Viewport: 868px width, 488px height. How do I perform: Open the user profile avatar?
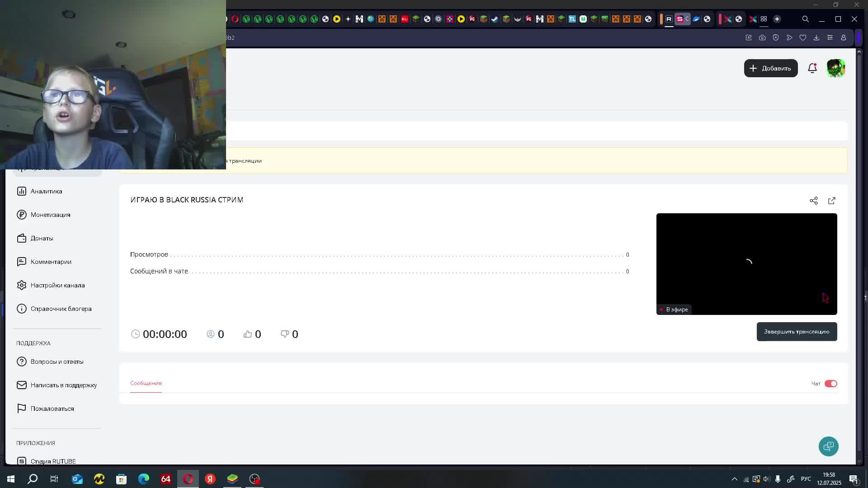pyautogui.click(x=835, y=68)
